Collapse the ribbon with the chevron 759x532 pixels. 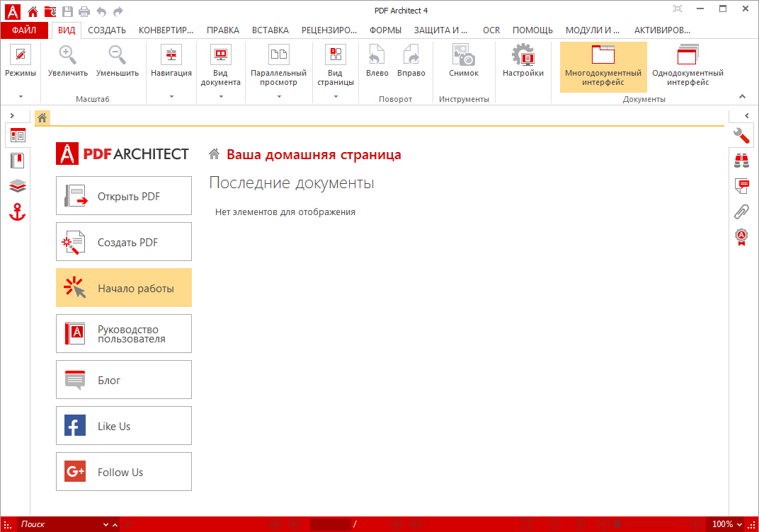coord(742,96)
